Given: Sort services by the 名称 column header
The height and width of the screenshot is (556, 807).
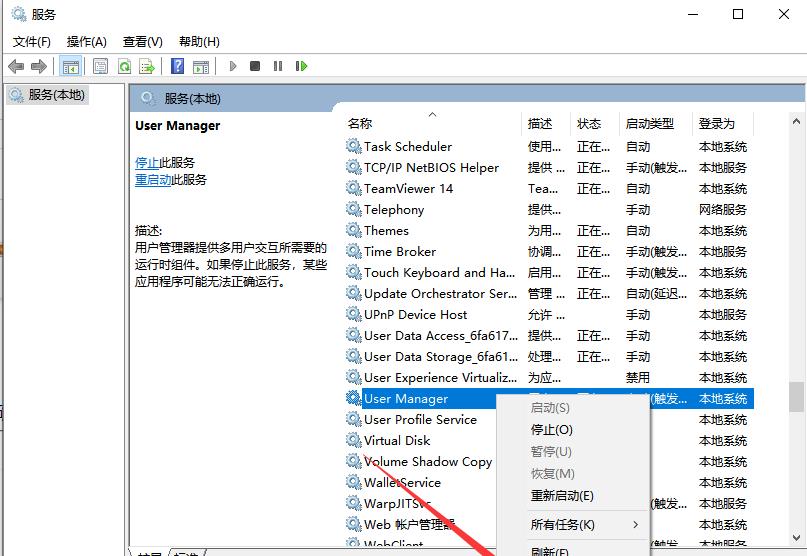Looking at the screenshot, I should tap(360, 124).
